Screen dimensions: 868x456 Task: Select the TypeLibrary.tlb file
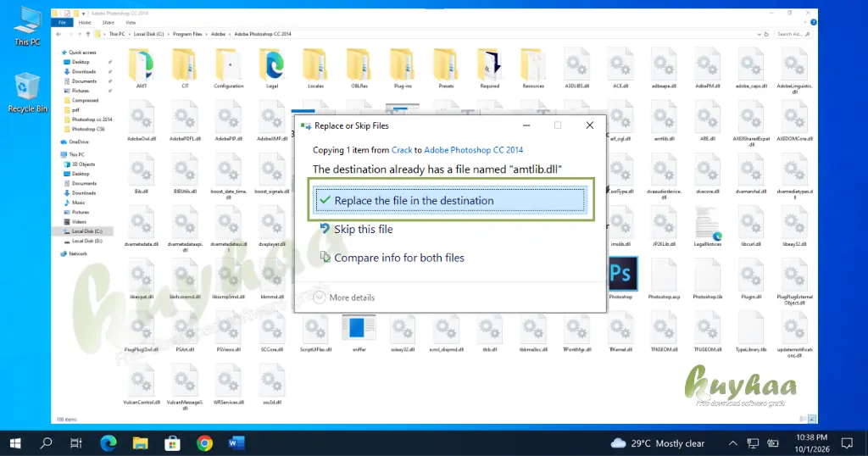click(751, 332)
